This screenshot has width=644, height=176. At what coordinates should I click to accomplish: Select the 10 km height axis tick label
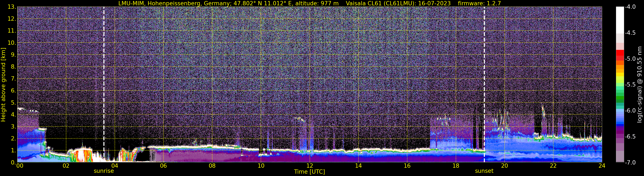click(11, 43)
